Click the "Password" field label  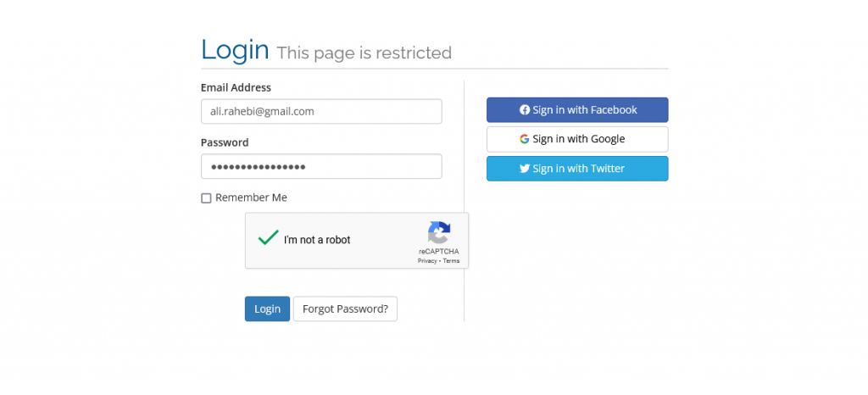point(225,142)
